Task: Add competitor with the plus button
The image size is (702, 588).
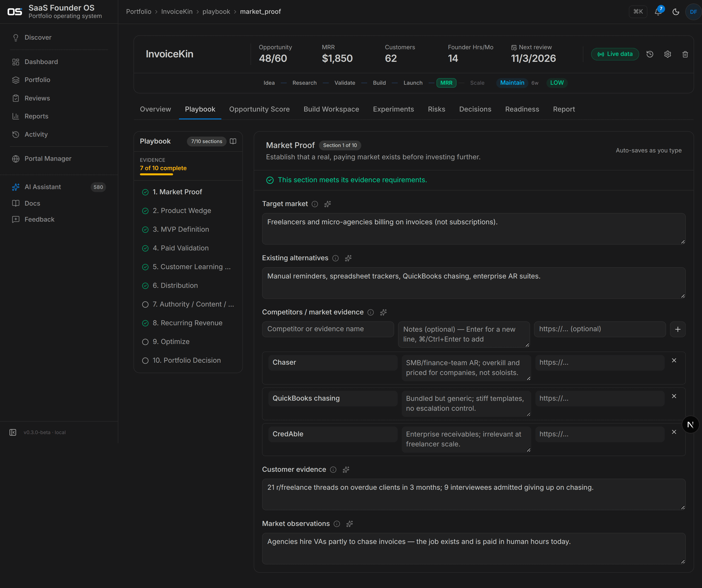Action: pos(678,329)
